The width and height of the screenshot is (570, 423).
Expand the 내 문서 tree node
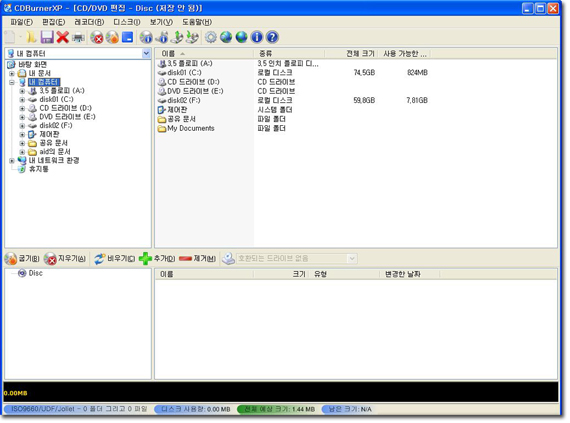(12, 73)
